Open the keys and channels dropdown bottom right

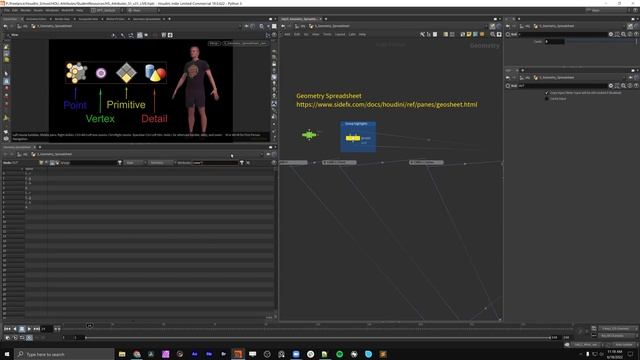pyautogui.click(x=617, y=329)
